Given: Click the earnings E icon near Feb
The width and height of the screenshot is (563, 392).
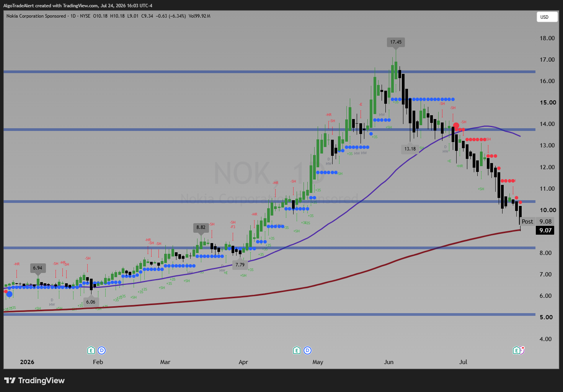Looking at the screenshot, I should [91, 350].
